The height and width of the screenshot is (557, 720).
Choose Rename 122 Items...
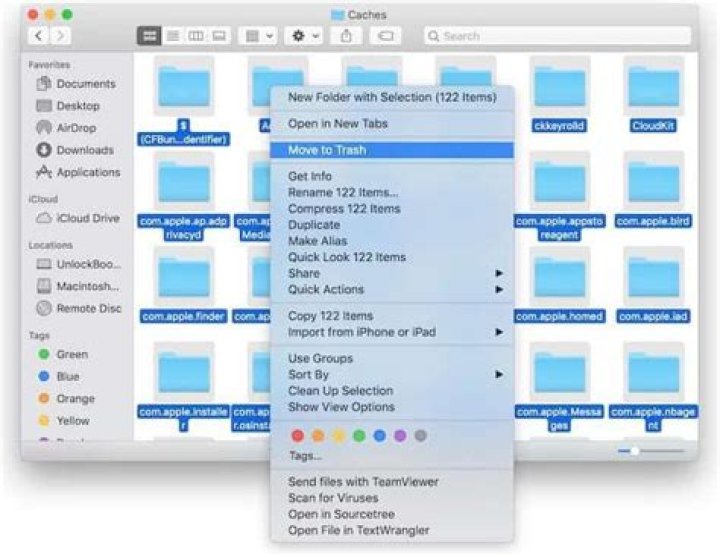pos(392,192)
